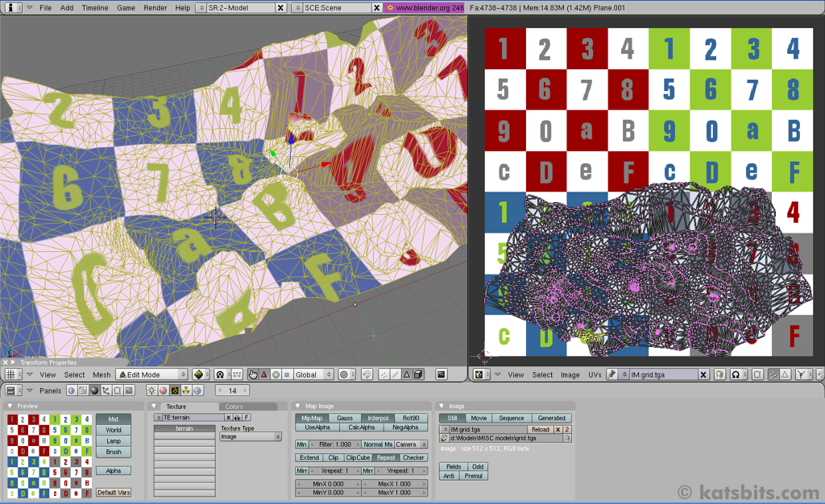The width and height of the screenshot is (825, 504).
Task: Open the Object context in Panels header
Action: (106, 390)
